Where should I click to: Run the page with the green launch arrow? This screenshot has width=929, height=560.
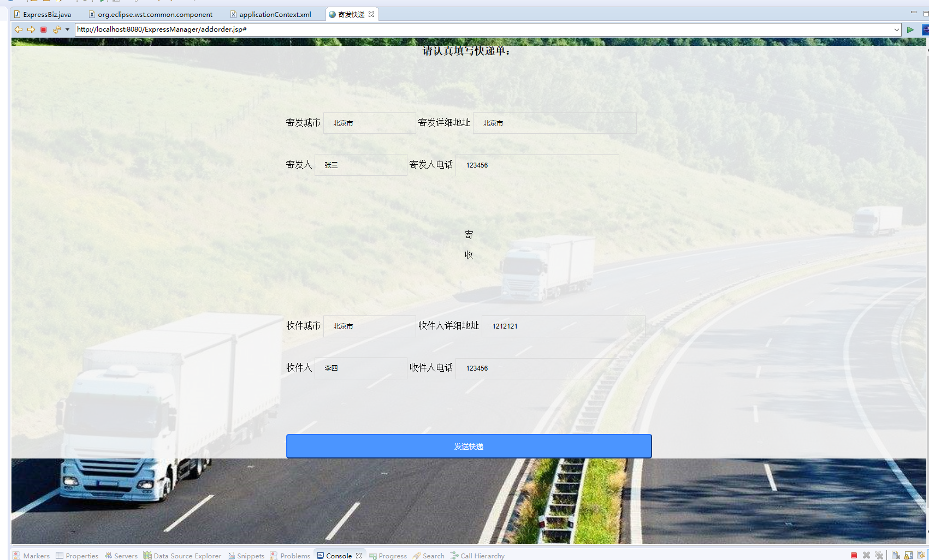coord(910,29)
